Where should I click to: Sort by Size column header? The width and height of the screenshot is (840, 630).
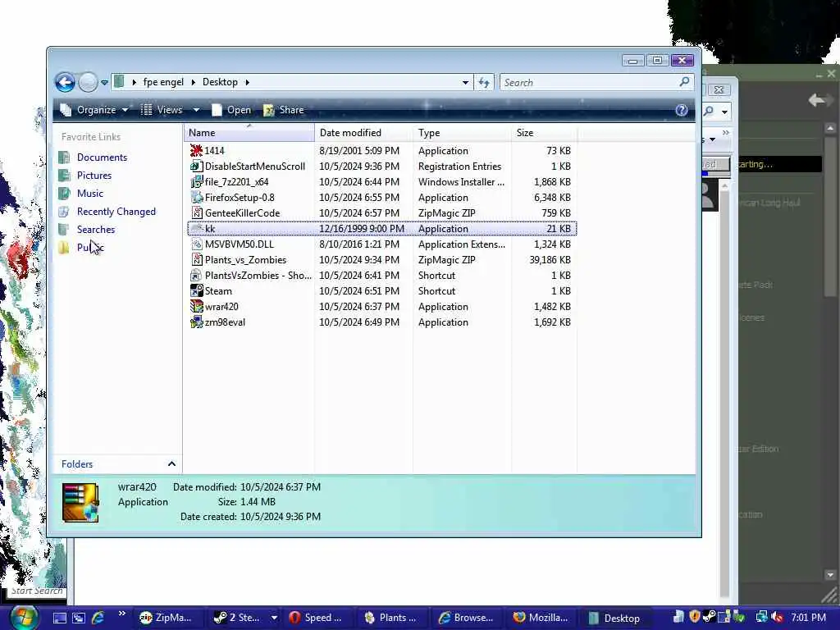coord(545,133)
